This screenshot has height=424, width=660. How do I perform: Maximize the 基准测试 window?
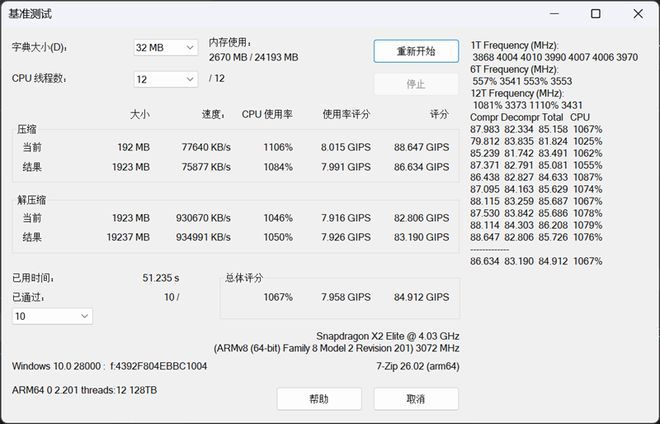[596, 13]
